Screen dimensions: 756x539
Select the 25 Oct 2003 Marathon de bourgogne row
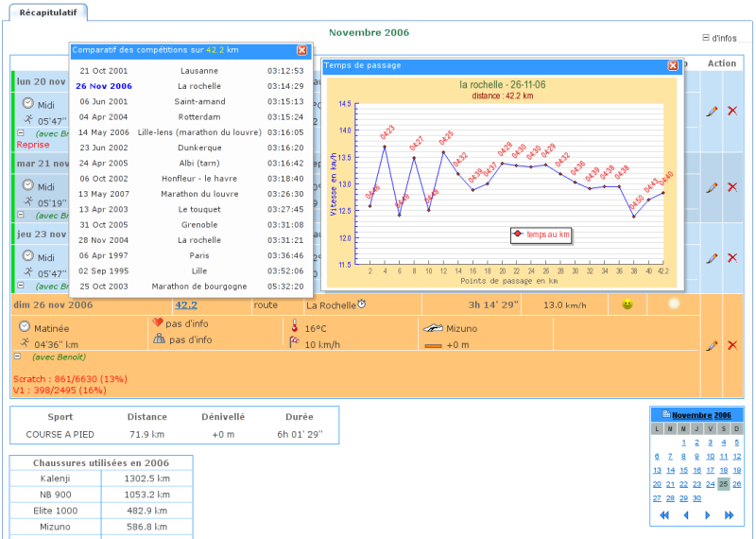coord(192,287)
